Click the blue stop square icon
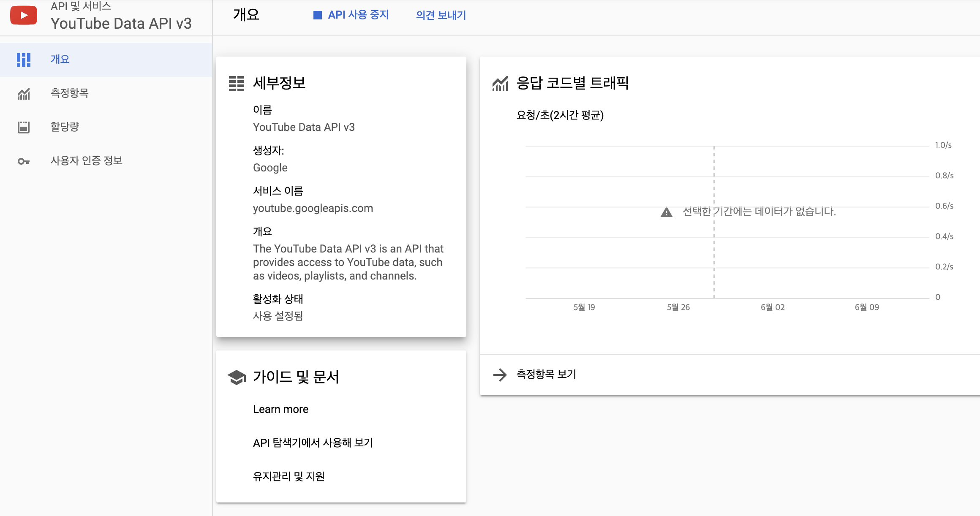The height and width of the screenshot is (516, 980). coord(317,15)
